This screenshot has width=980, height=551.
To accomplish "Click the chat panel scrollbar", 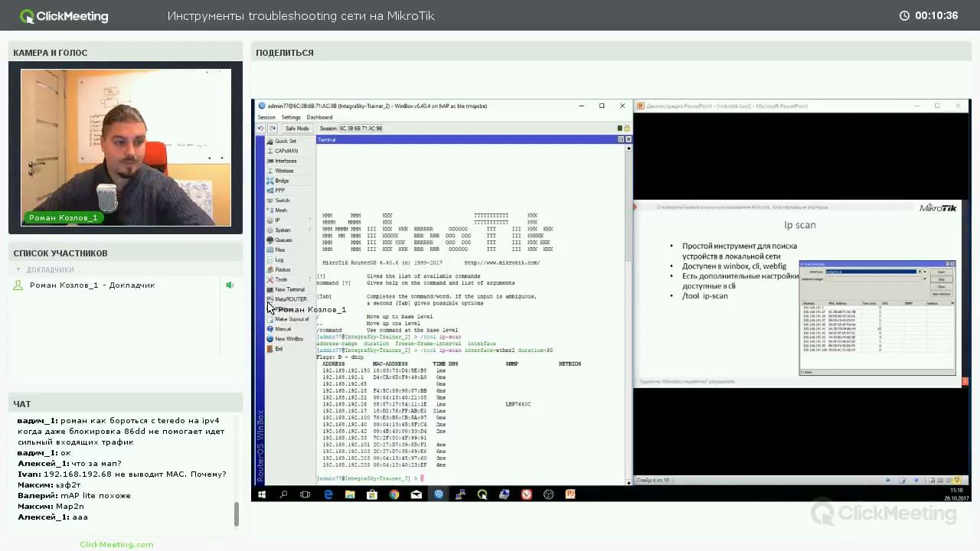I will pos(236,514).
